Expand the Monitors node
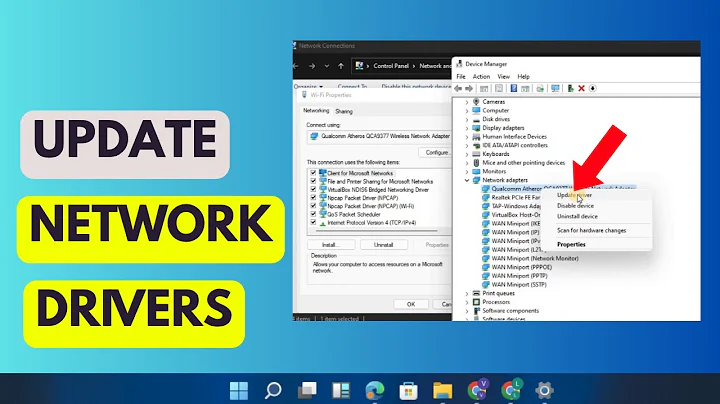Screen dimensions: 720x404 (467, 172)
